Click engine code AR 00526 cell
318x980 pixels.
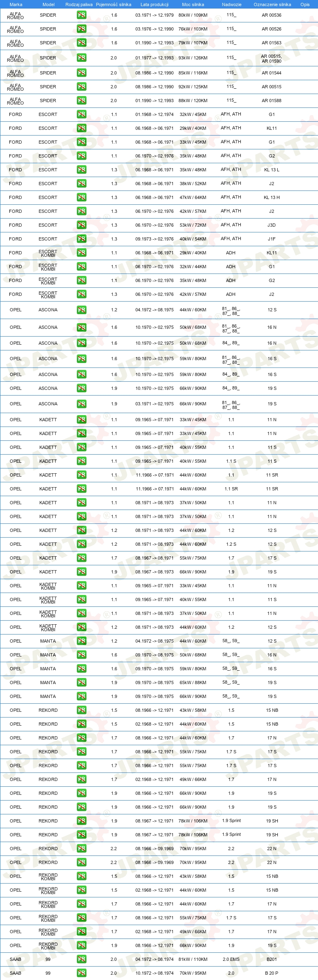pos(272,29)
